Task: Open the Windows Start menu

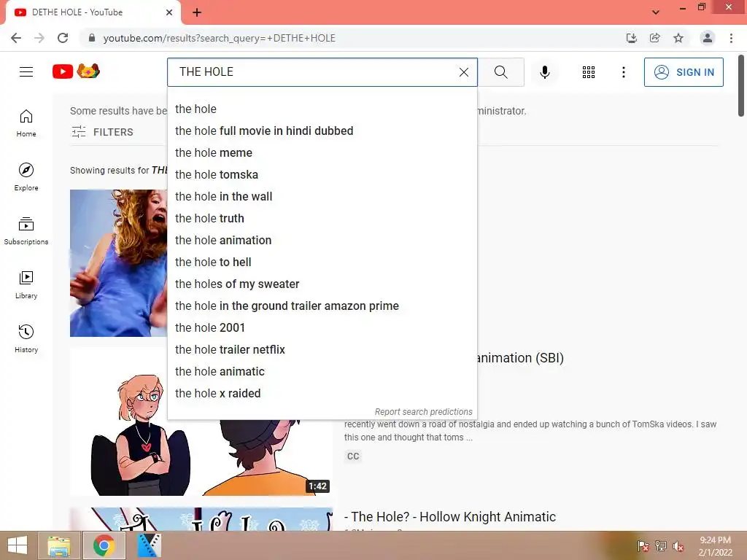Action: click(x=18, y=545)
